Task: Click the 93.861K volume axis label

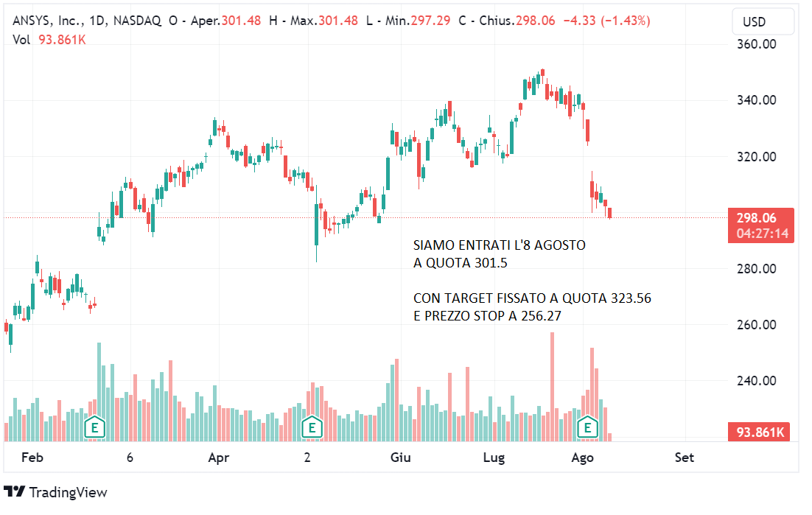Action: [761, 432]
